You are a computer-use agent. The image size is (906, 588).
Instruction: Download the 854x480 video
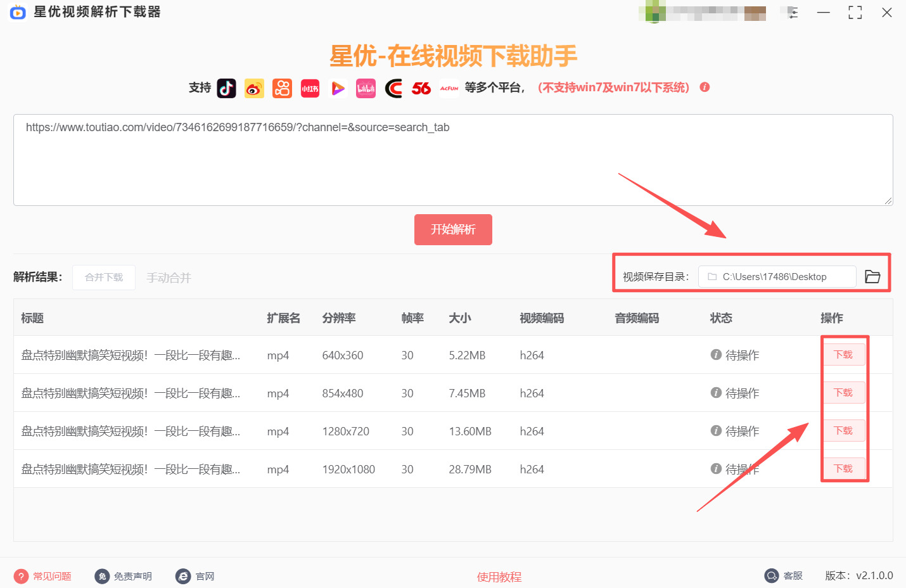click(843, 393)
